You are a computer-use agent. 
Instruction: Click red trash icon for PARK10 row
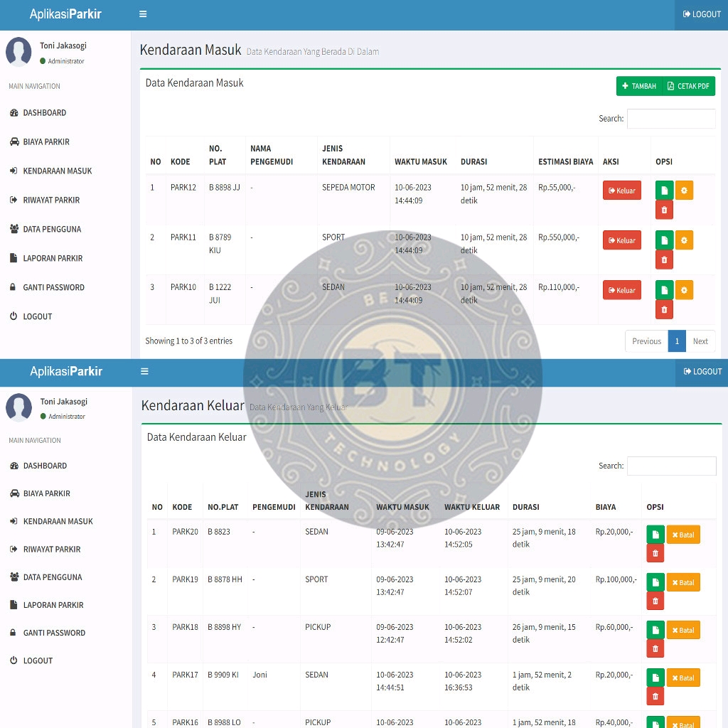664,309
